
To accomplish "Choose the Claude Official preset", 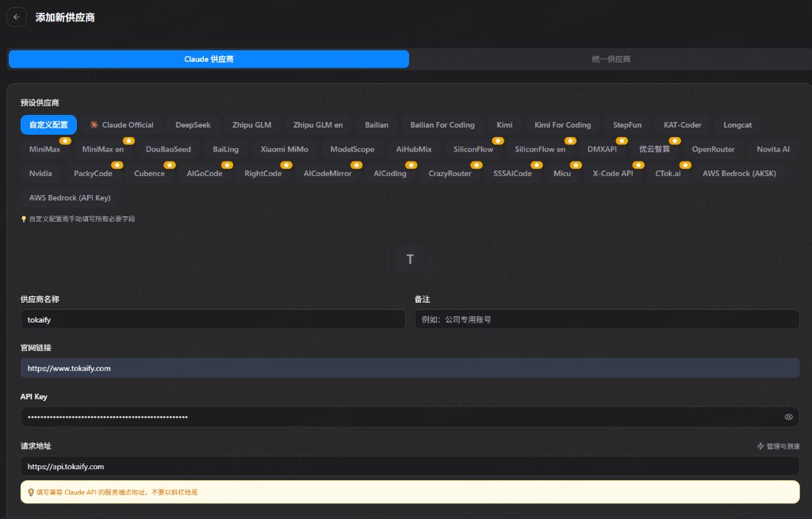I will [121, 124].
